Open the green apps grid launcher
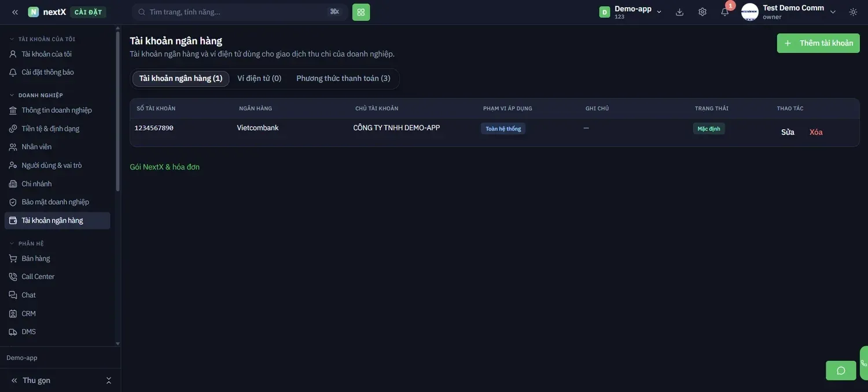This screenshot has height=392, width=868. tap(361, 12)
